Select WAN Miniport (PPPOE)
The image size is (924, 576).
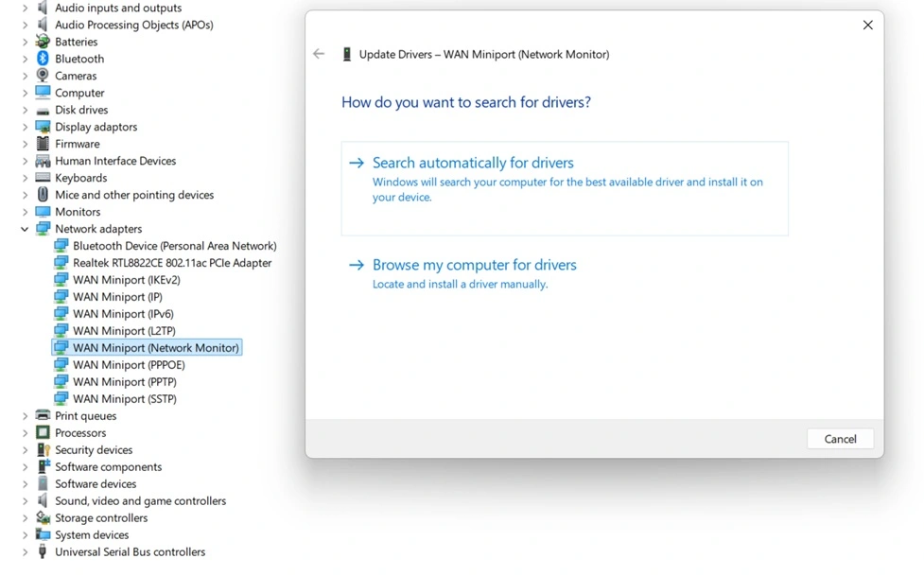click(x=129, y=364)
